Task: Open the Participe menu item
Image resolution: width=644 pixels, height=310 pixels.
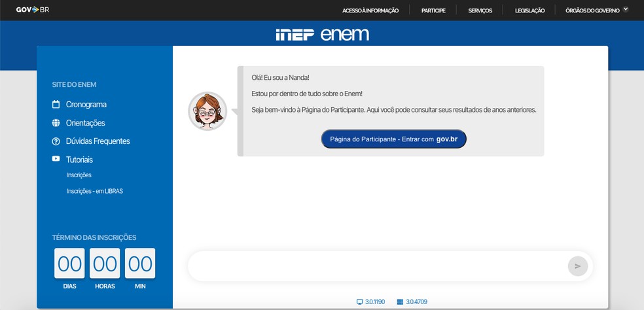Action: point(433,10)
